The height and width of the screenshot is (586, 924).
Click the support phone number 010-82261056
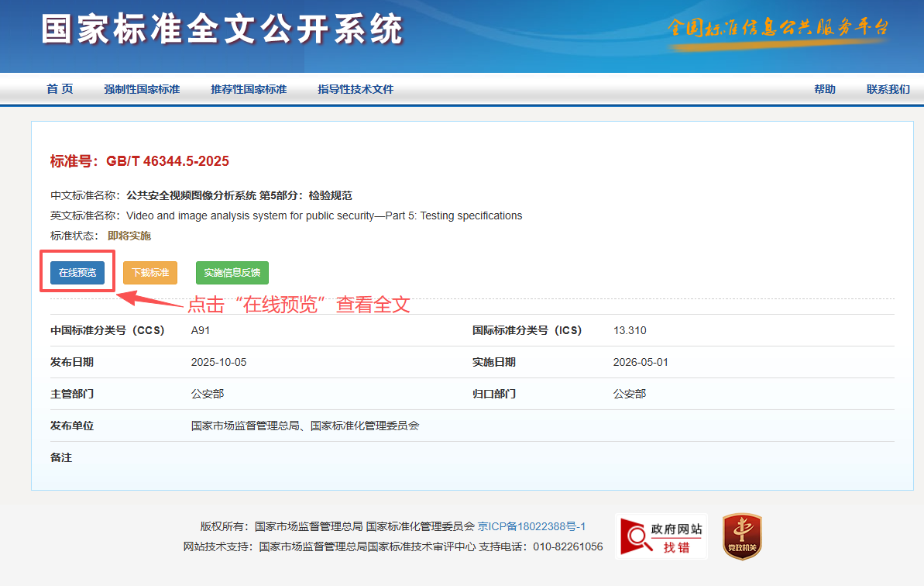(x=567, y=546)
